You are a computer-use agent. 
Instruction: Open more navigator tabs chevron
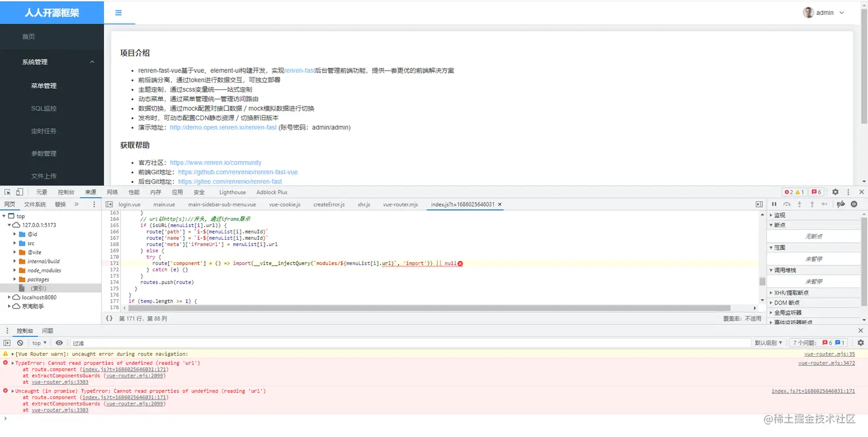point(76,204)
